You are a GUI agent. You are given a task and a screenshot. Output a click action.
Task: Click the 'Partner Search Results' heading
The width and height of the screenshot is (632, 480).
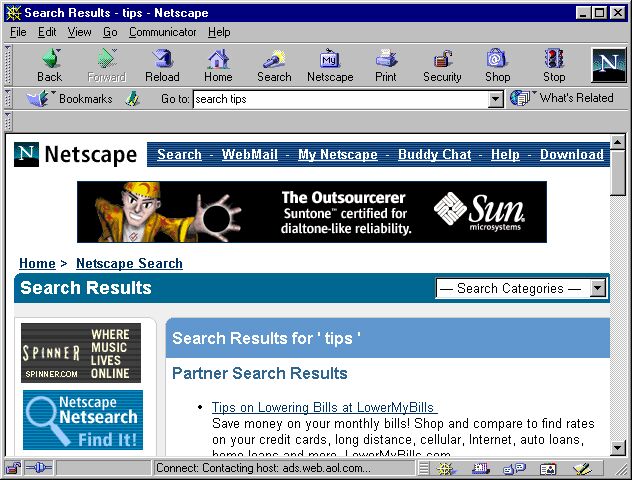coord(260,374)
